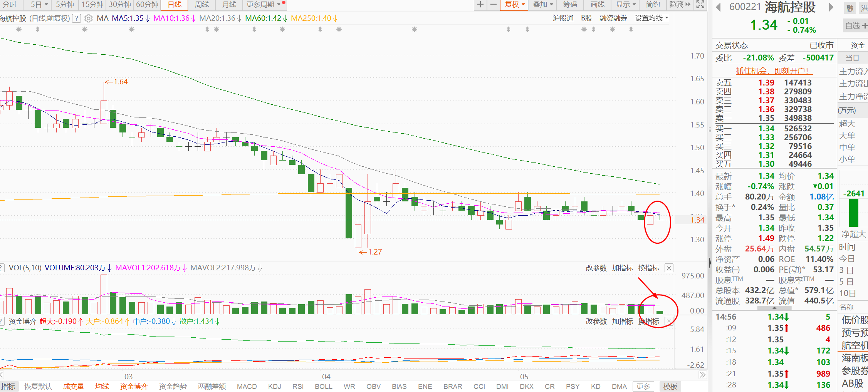Select the MACD indicator tab
The width and height of the screenshot is (868, 392).
click(247, 387)
